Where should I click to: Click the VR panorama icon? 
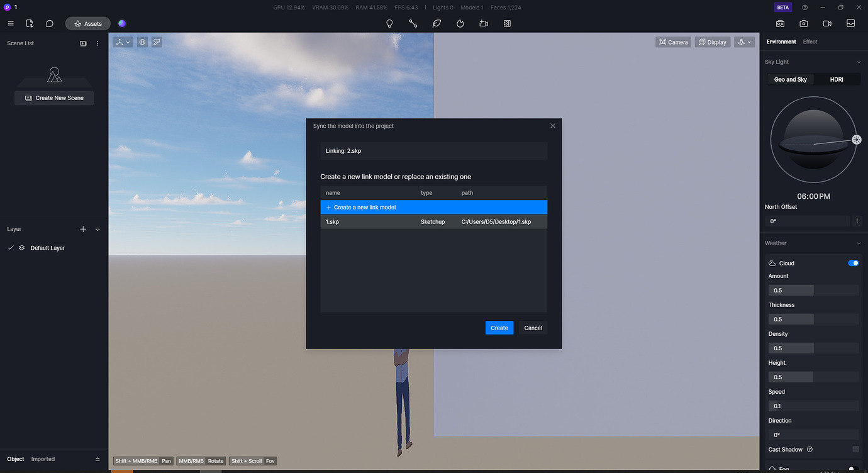pyautogui.click(x=780, y=23)
